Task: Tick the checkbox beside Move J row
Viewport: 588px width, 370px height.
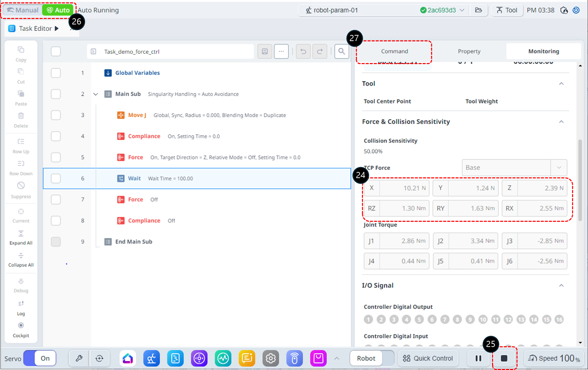Action: 56,115
